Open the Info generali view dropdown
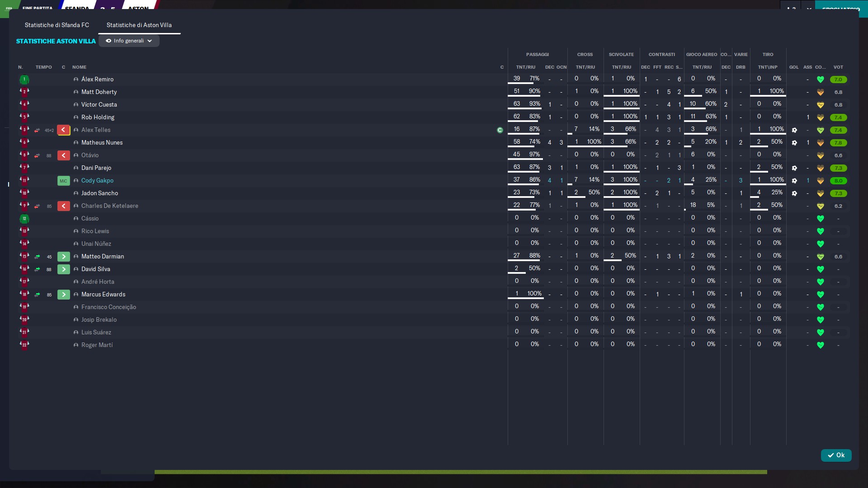The height and width of the screenshot is (488, 868). coord(129,41)
